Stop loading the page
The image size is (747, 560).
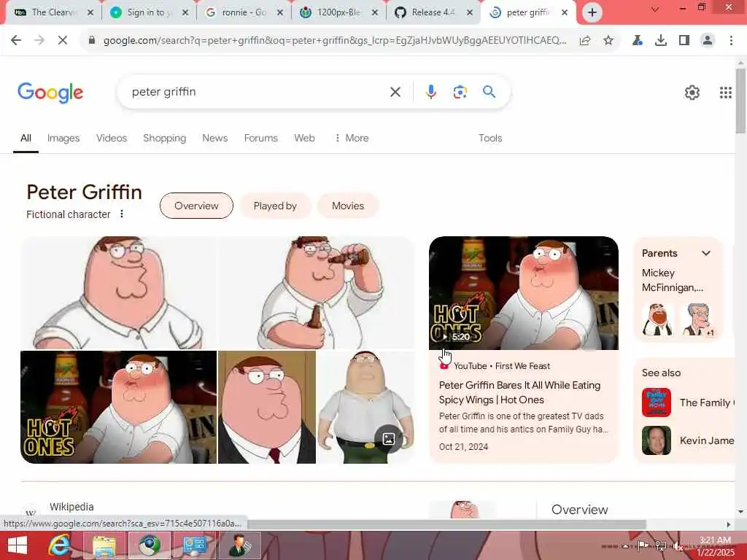pos(63,41)
